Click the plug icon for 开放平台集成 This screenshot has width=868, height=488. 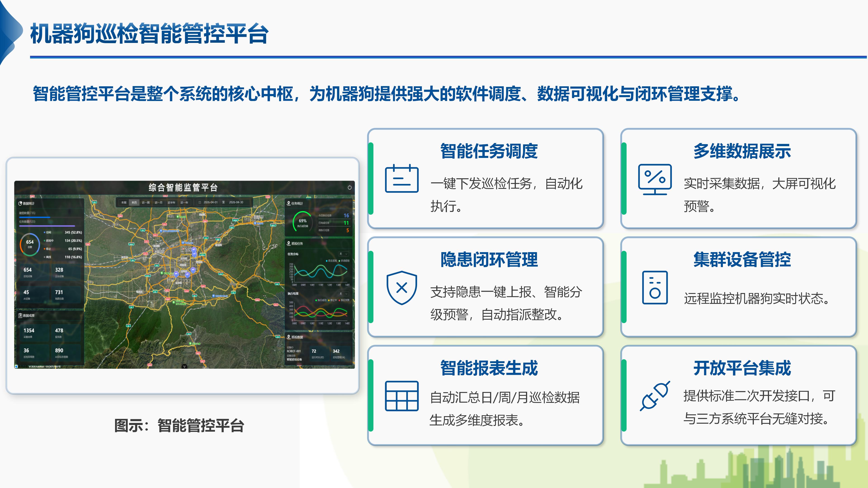655,396
